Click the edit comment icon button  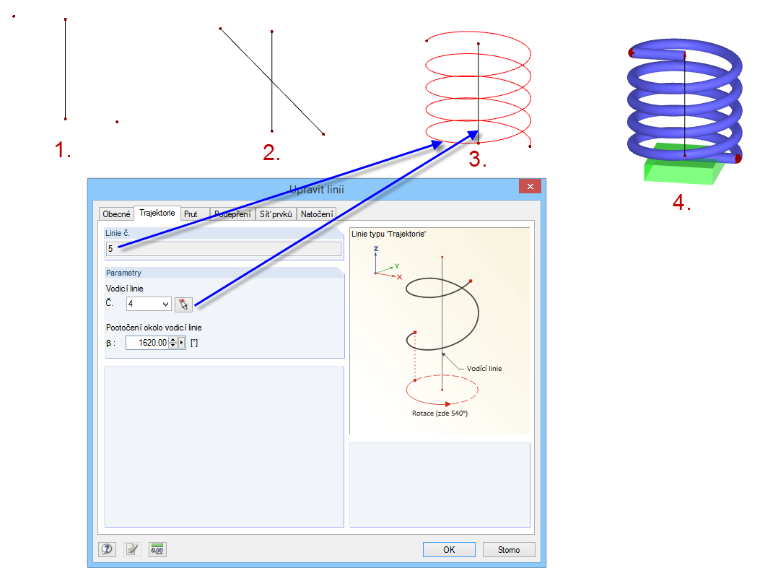131,549
